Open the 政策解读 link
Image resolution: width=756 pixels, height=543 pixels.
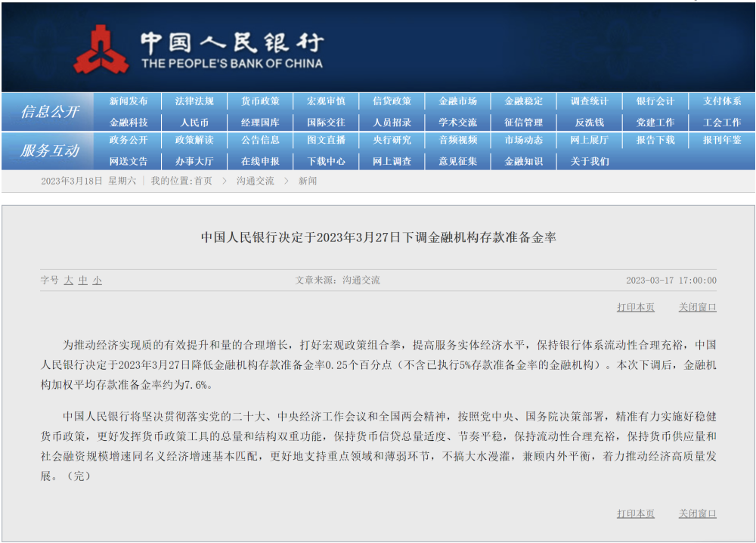194,140
